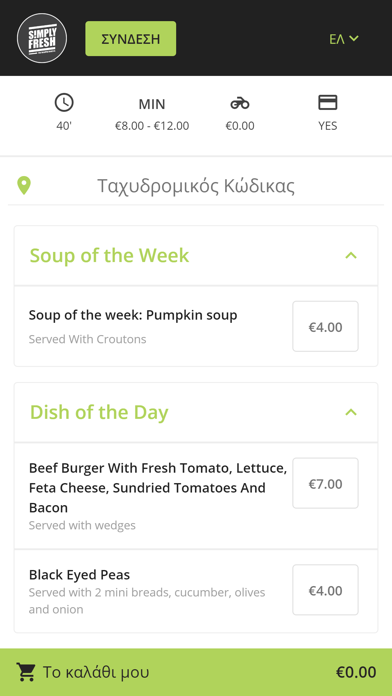Screen dimensions: 392x696
Task: Open the ΕΛ language dropdown
Action: 344,39
